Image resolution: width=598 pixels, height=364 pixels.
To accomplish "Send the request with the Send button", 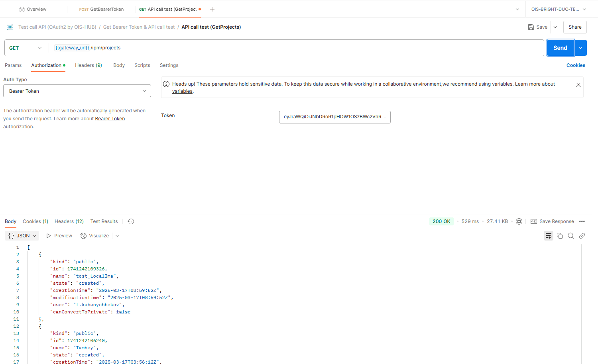I will click(x=560, y=48).
